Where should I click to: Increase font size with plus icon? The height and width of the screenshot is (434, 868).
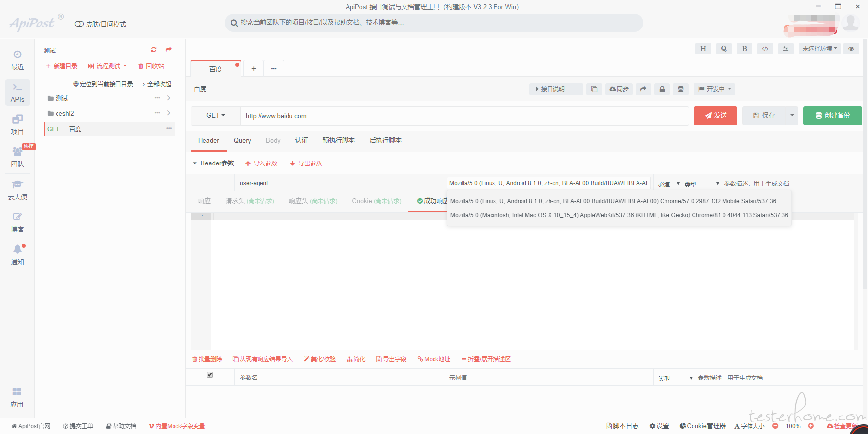tap(811, 426)
